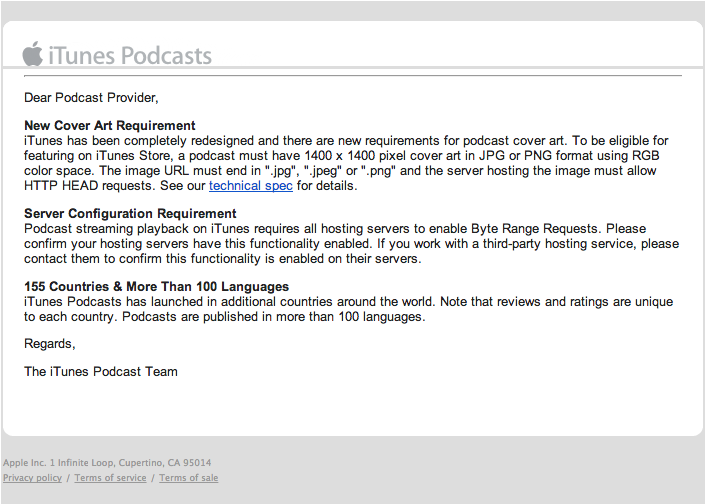Viewport: 707px width, 504px height.
Task: Click the Regards closing line
Action: [x=50, y=344]
